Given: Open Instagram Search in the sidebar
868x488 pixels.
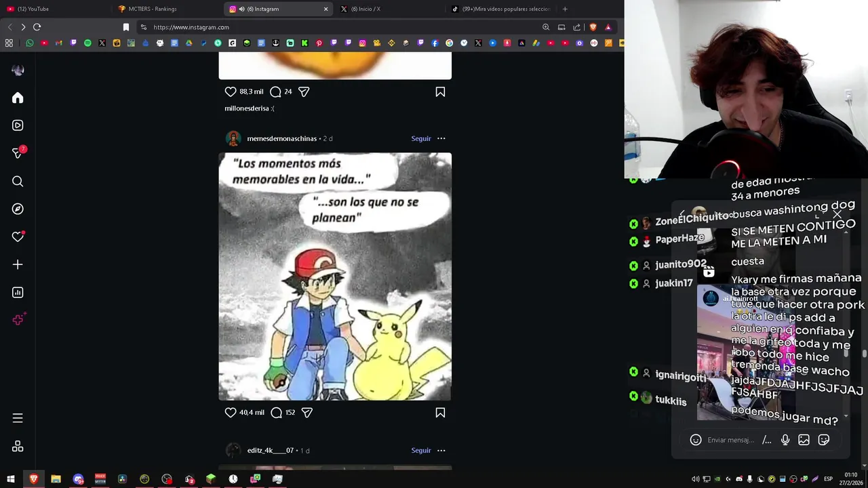Looking at the screenshot, I should coord(18,181).
